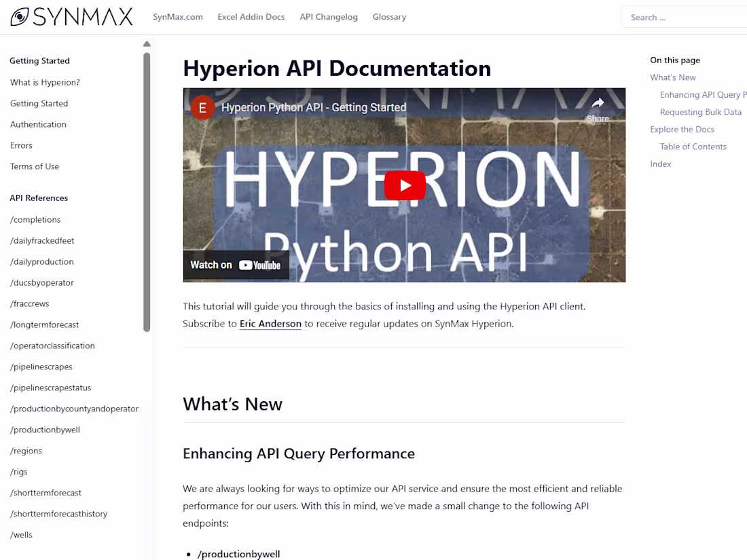Screen dimensions: 747x560
Task: Select the /completions API reference
Action: click(35, 219)
